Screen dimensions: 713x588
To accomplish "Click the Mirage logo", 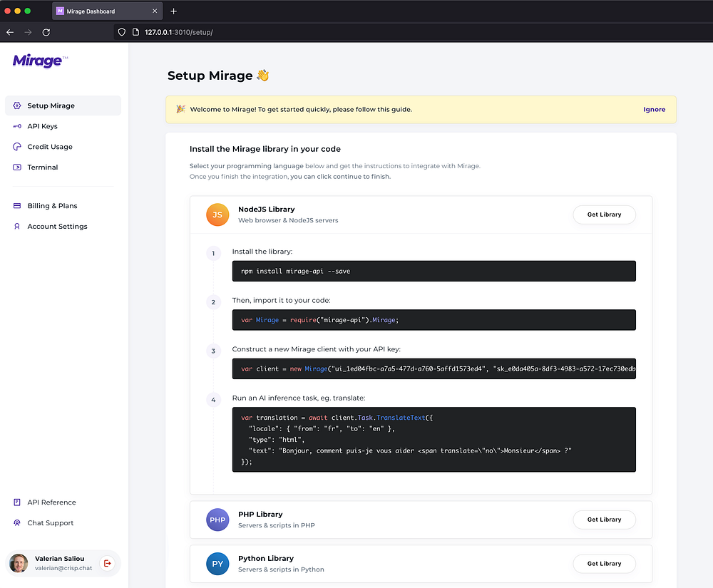I will [40, 61].
